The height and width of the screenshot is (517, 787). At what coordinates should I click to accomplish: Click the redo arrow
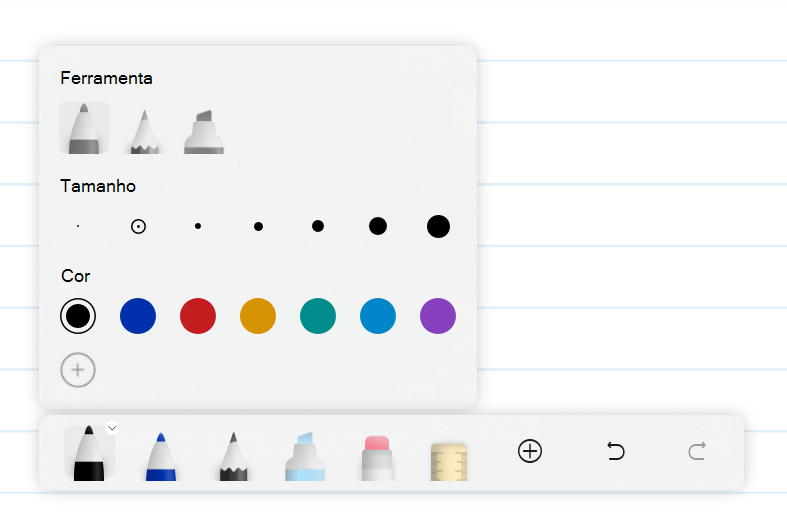(x=697, y=451)
